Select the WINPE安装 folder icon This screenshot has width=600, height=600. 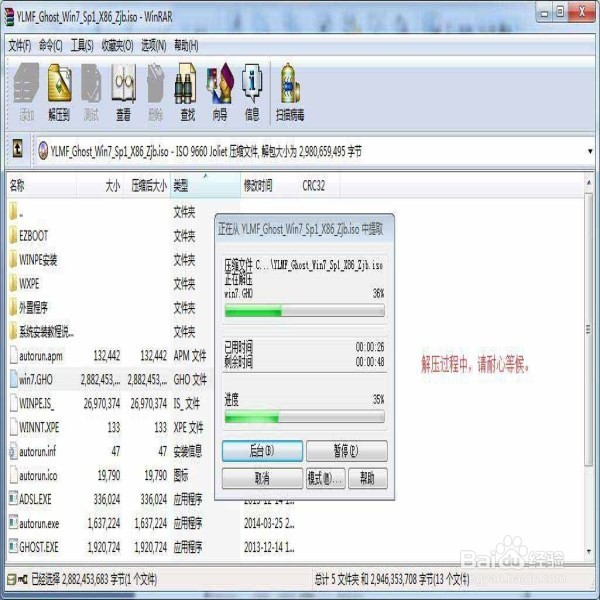point(13,259)
